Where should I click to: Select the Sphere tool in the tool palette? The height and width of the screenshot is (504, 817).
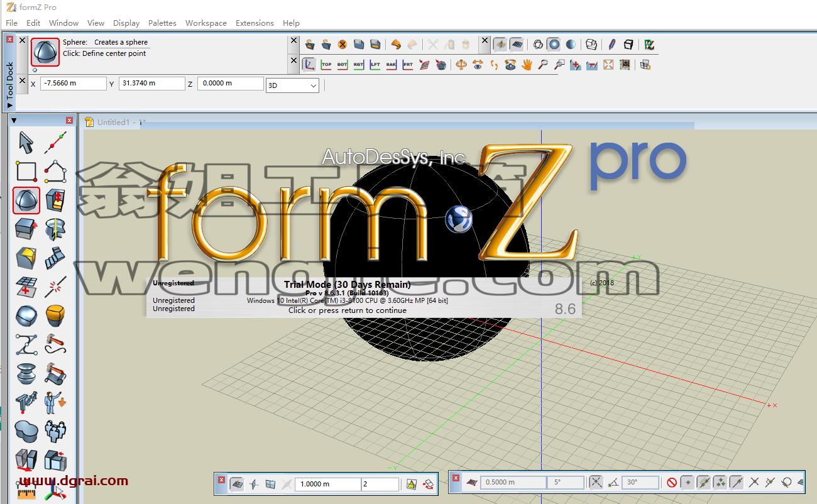26,200
